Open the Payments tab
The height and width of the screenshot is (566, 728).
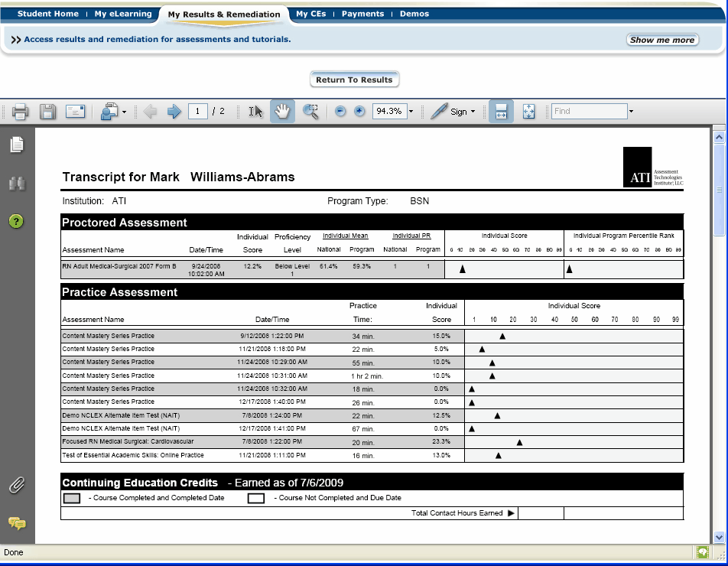pos(362,13)
